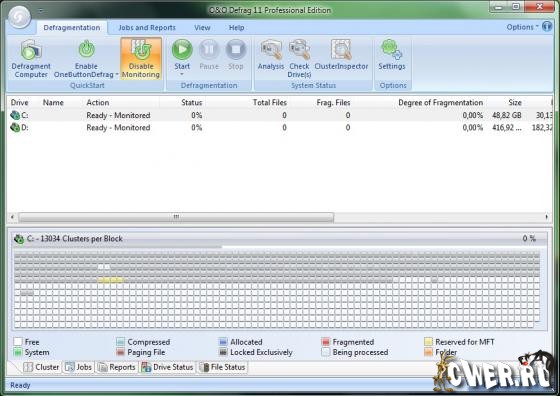Image resolution: width=560 pixels, height=396 pixels.
Task: Click the Allocated legend color swatch
Action: click(223, 342)
